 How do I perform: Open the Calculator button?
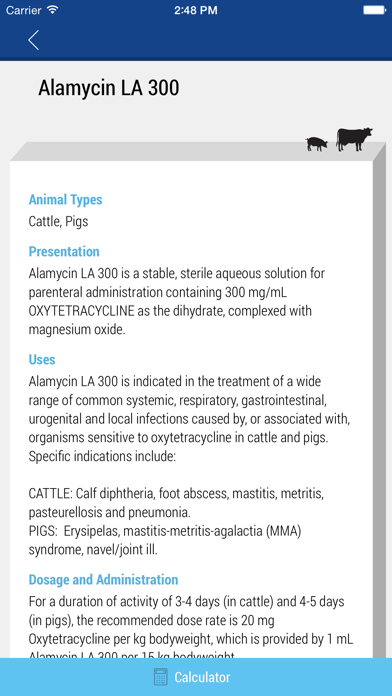196,677
